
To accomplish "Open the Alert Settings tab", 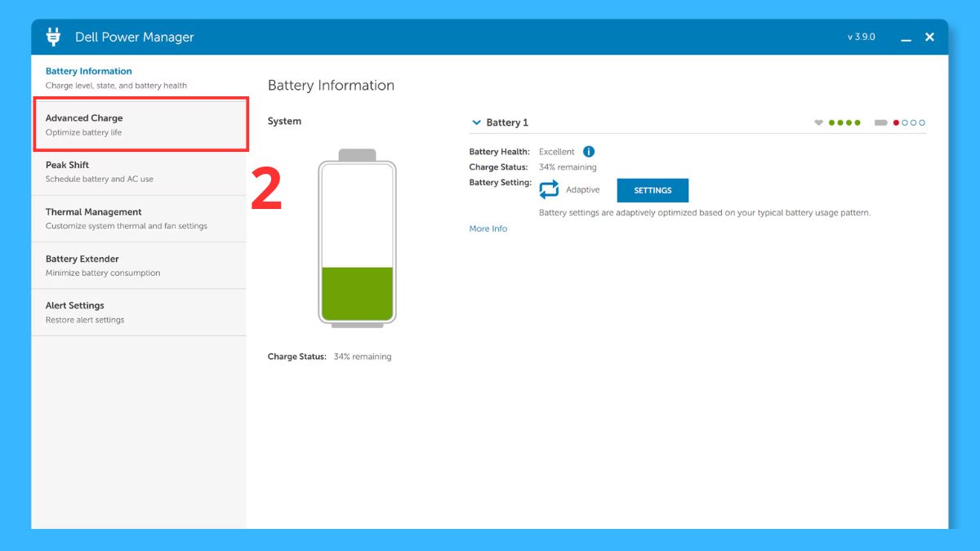I will [139, 312].
